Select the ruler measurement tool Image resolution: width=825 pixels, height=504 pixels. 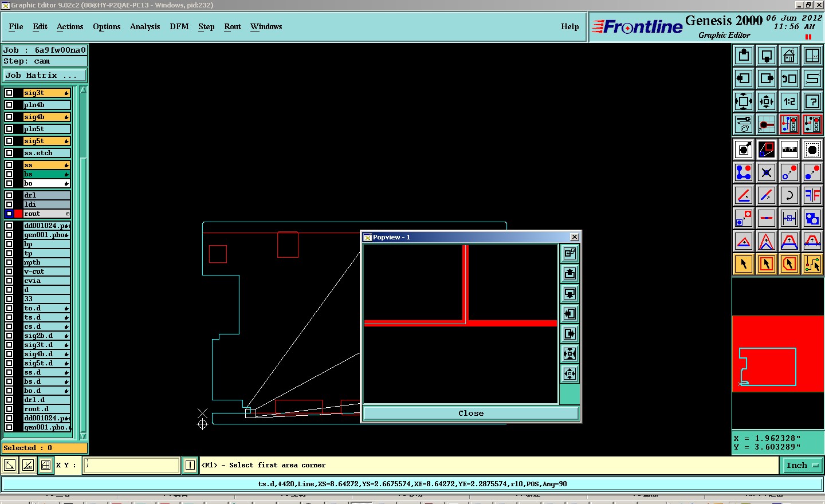tap(789, 149)
